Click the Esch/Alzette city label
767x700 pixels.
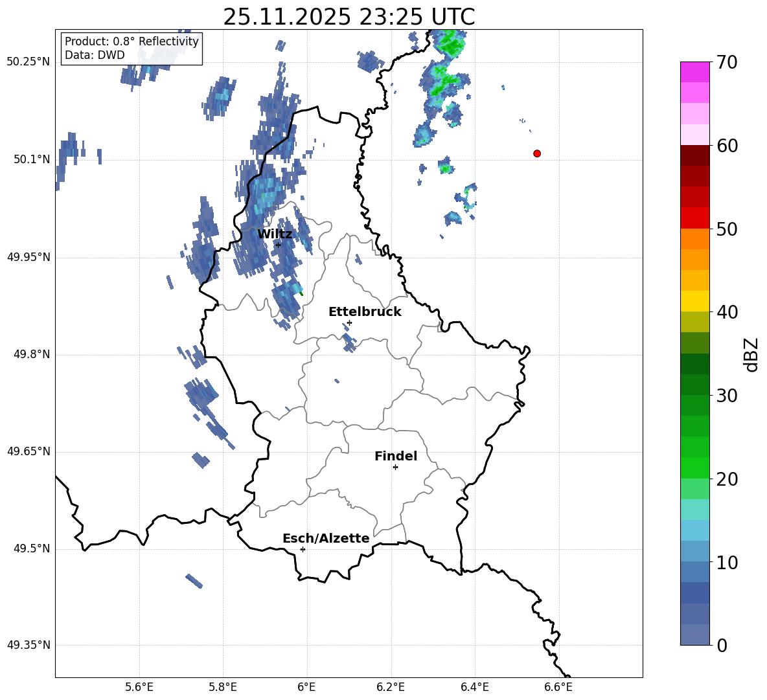tap(326, 538)
